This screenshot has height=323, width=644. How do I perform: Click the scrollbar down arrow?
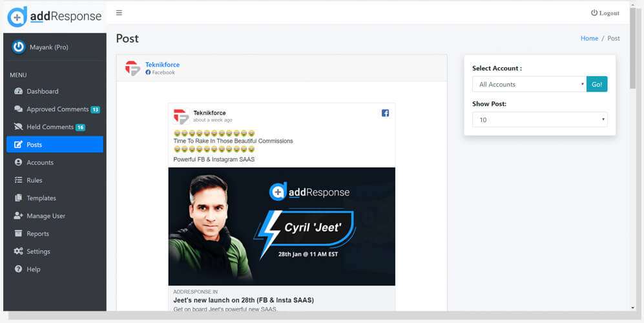(x=632, y=307)
